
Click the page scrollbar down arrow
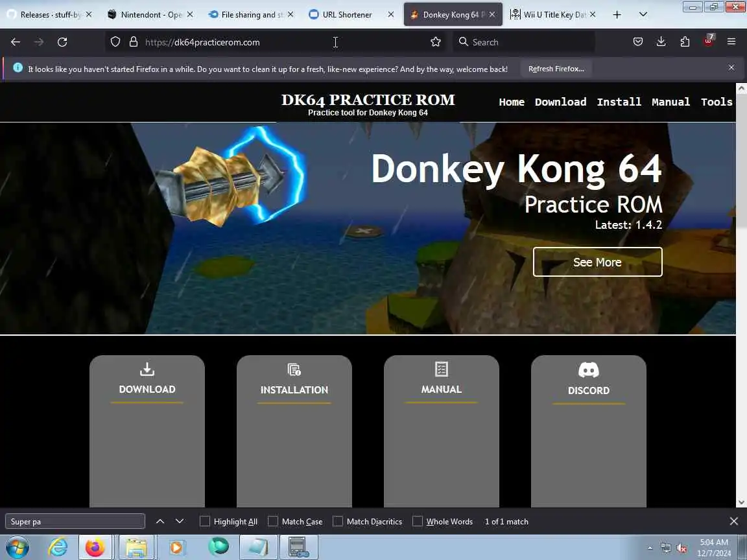pos(741,502)
